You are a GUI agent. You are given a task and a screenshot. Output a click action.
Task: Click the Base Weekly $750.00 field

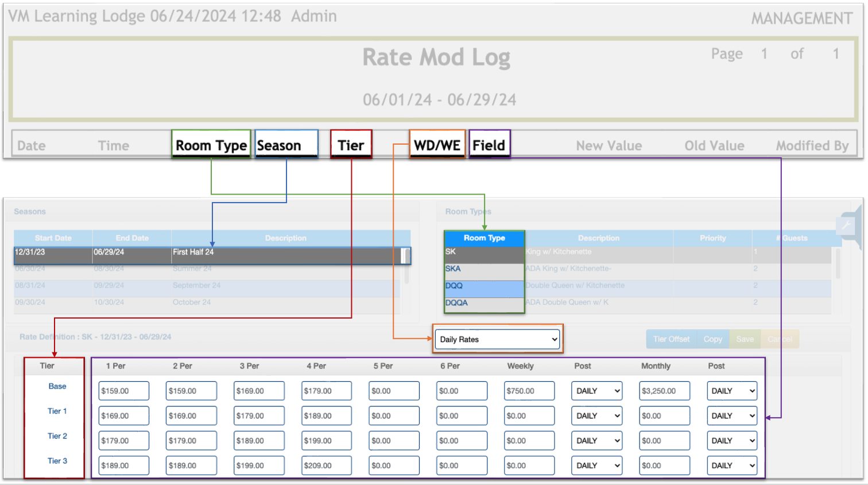[x=529, y=391]
